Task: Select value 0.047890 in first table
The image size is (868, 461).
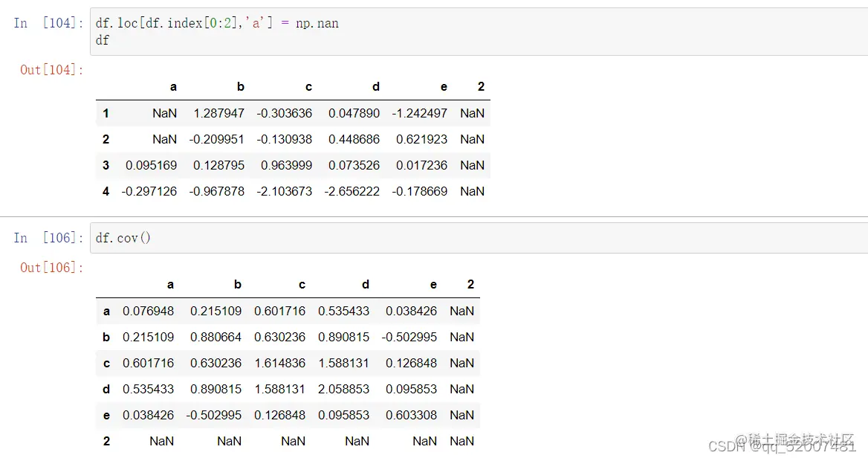Action: tap(354, 114)
